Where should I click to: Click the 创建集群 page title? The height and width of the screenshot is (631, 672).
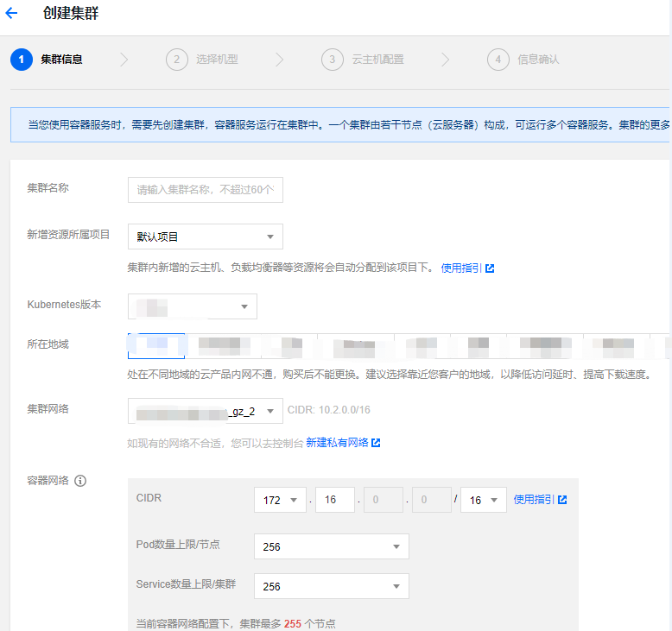click(71, 13)
